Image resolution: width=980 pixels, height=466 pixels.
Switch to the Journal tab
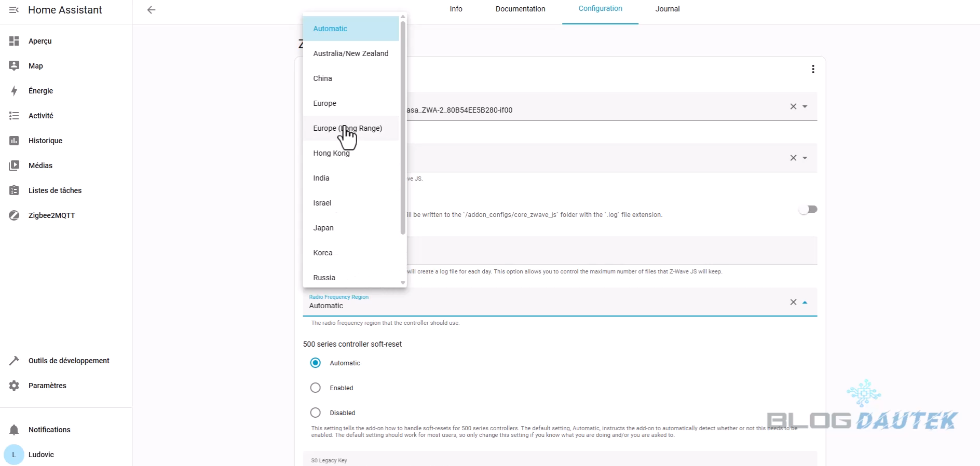pyautogui.click(x=667, y=9)
